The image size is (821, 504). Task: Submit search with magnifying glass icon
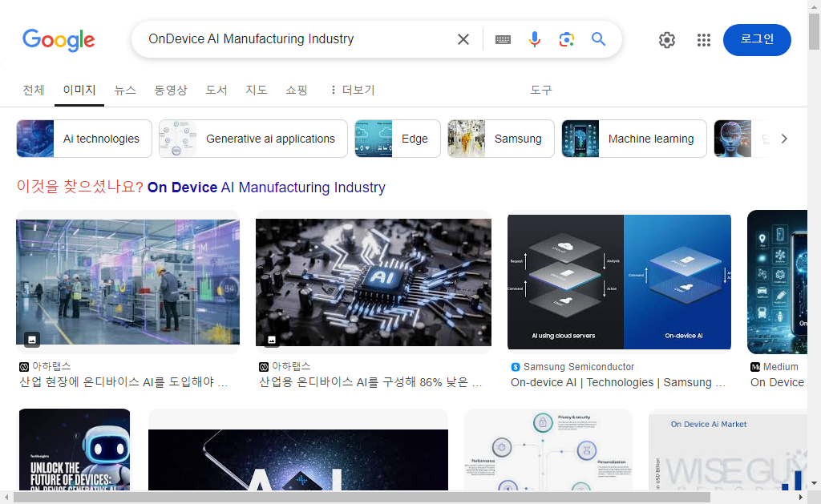pyautogui.click(x=598, y=38)
